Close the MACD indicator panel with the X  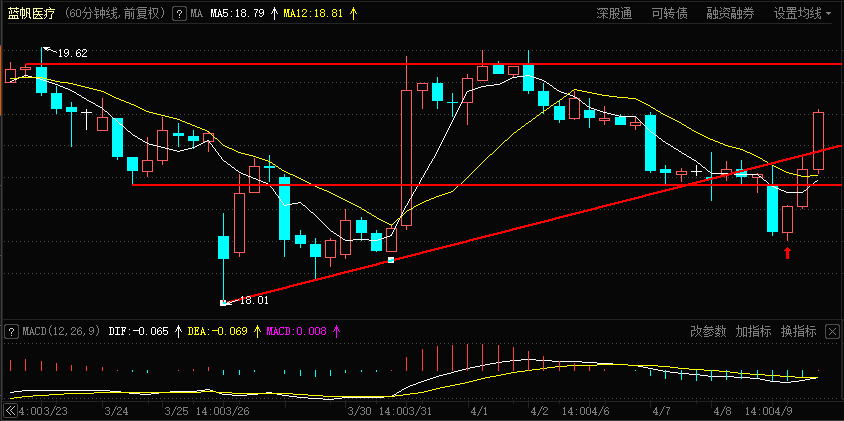click(832, 331)
